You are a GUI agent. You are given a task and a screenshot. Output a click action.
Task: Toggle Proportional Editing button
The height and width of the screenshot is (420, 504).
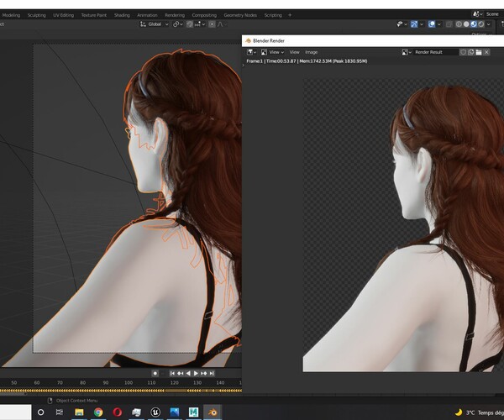212,24
